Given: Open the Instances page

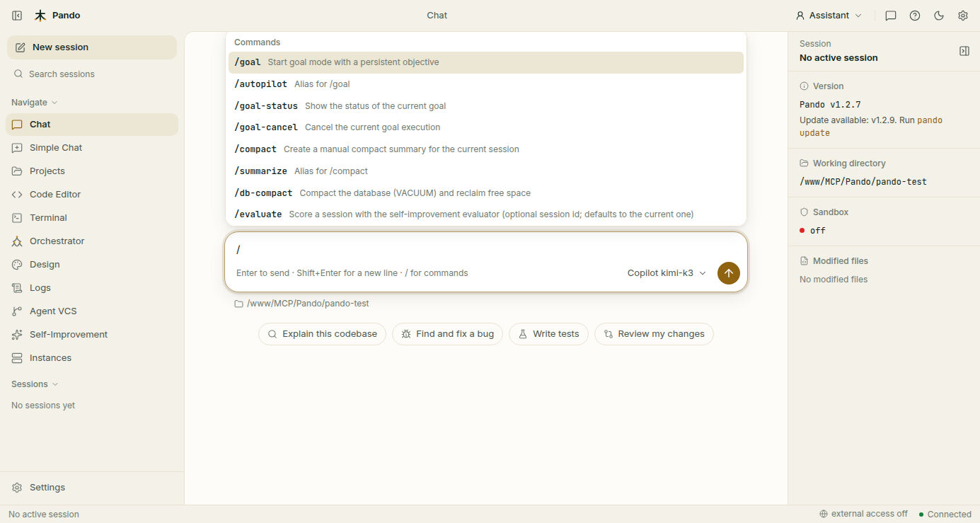Looking at the screenshot, I should [92, 358].
